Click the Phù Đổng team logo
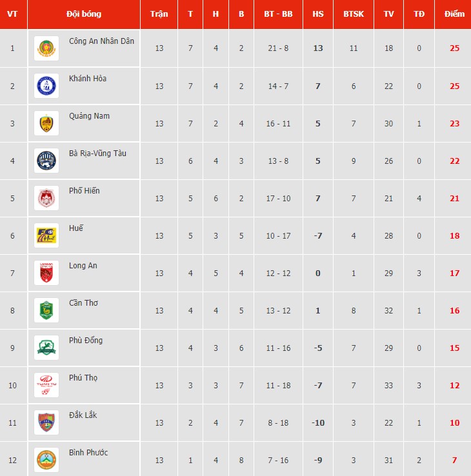Image resolution: width=471 pixels, height=476 pixels. pyautogui.click(x=46, y=348)
